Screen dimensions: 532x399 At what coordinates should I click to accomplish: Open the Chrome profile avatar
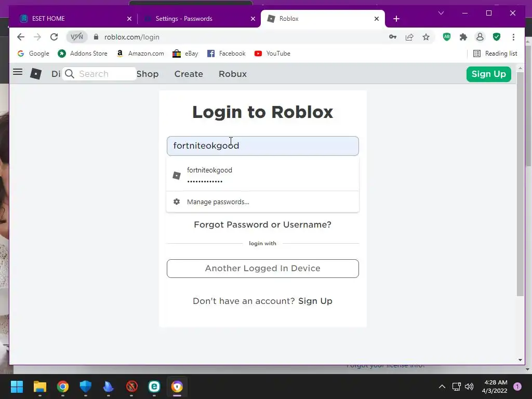click(x=480, y=37)
